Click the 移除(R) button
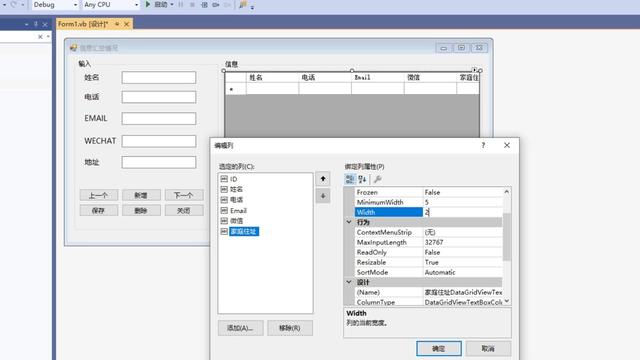 click(x=290, y=328)
